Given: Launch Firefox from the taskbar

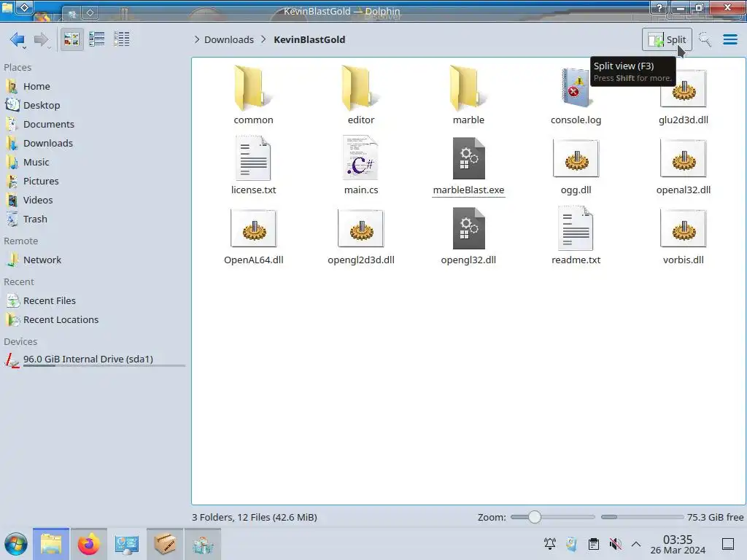Looking at the screenshot, I should (x=88, y=544).
